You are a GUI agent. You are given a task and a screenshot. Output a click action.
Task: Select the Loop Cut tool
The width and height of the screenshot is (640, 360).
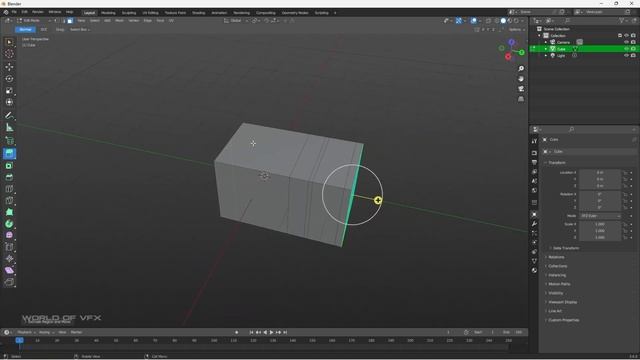pos(9,189)
